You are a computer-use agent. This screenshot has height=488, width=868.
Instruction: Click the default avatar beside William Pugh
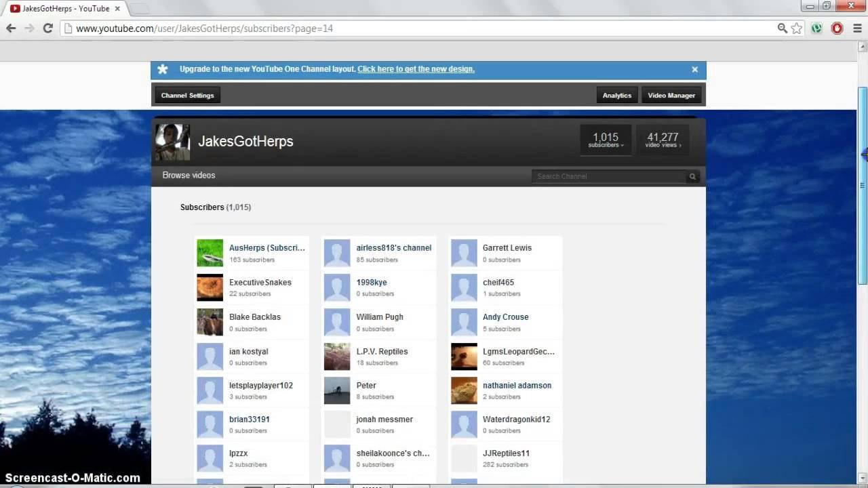pyautogui.click(x=337, y=322)
